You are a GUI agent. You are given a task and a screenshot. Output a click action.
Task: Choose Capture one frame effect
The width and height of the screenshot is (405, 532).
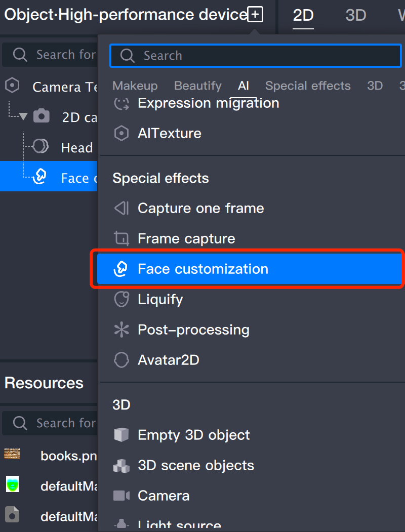pyautogui.click(x=200, y=208)
